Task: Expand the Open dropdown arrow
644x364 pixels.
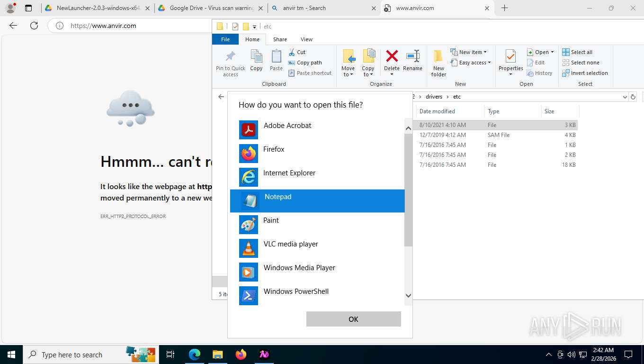Action: [x=553, y=52]
